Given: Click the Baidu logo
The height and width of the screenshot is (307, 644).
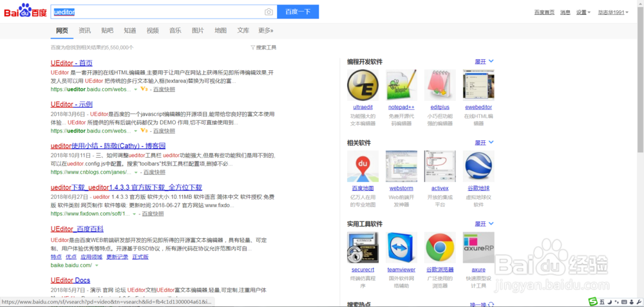Looking at the screenshot, I should [25, 12].
